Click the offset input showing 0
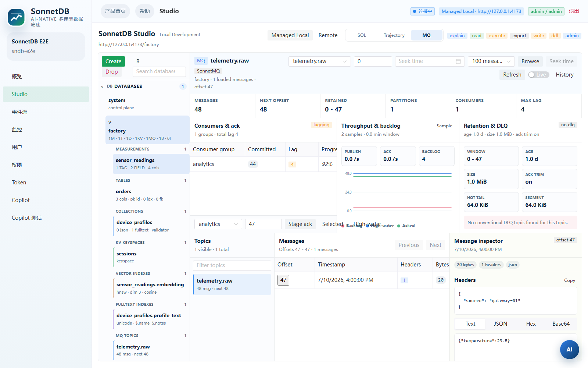This screenshot has width=588, height=368. pos(373,61)
